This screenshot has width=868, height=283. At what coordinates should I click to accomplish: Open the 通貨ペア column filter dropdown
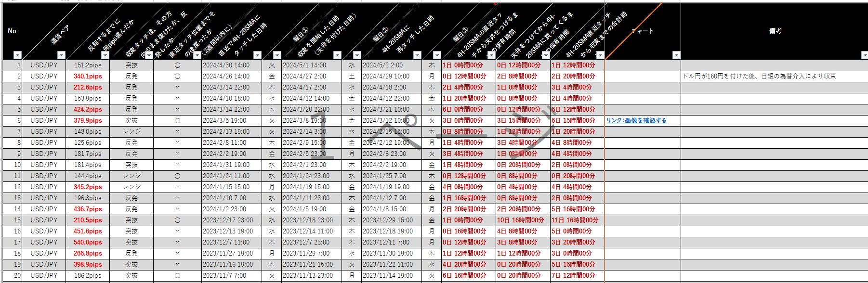(61, 55)
